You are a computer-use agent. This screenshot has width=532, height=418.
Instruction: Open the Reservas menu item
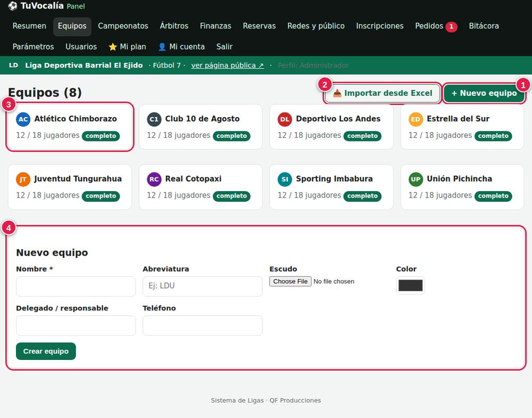tap(259, 26)
